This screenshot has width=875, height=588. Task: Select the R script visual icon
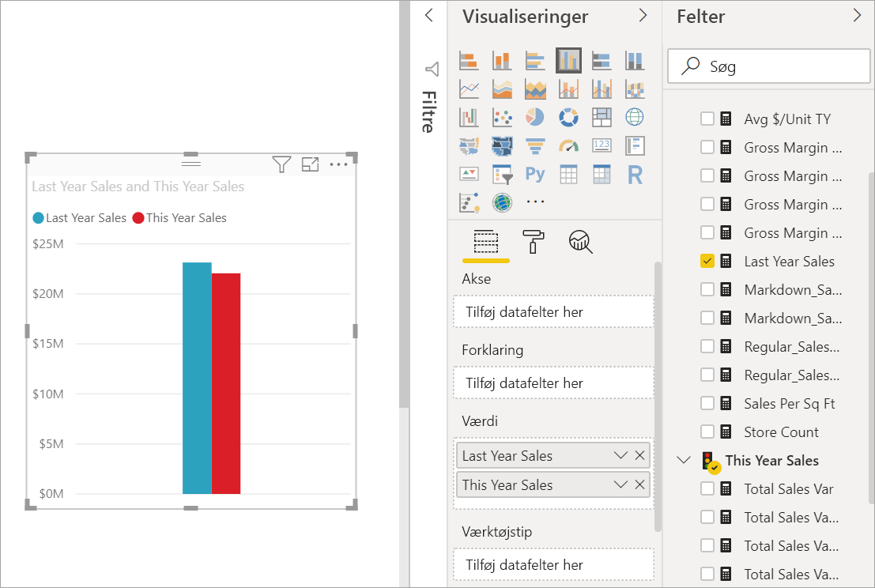[635, 175]
